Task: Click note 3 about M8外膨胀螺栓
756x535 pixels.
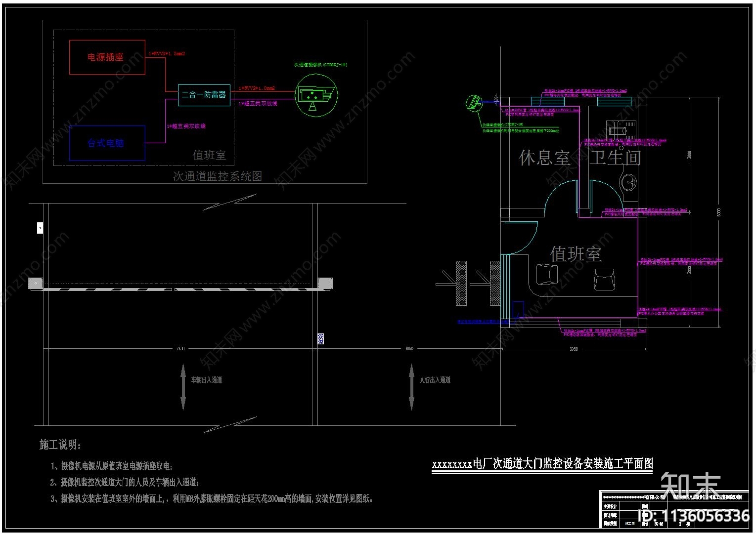Action: point(212,498)
